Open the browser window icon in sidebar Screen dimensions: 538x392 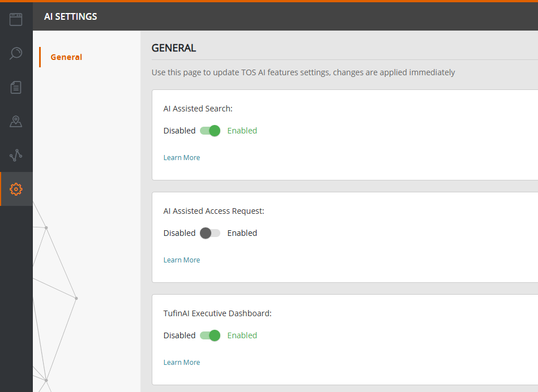coord(16,19)
